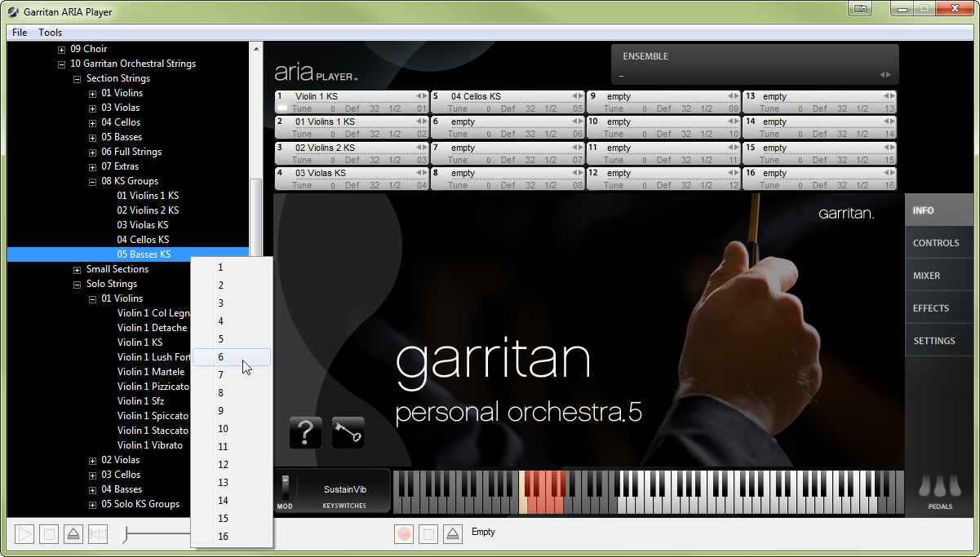Select Violin 1 Detache in the tree
Image resolution: width=980 pixels, height=557 pixels.
pos(153,328)
